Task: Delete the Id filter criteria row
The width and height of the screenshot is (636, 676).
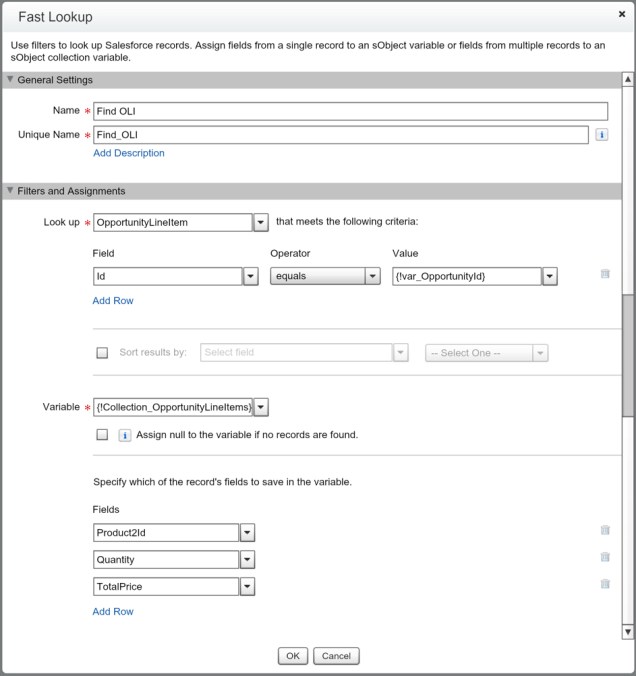Action: coord(605,273)
